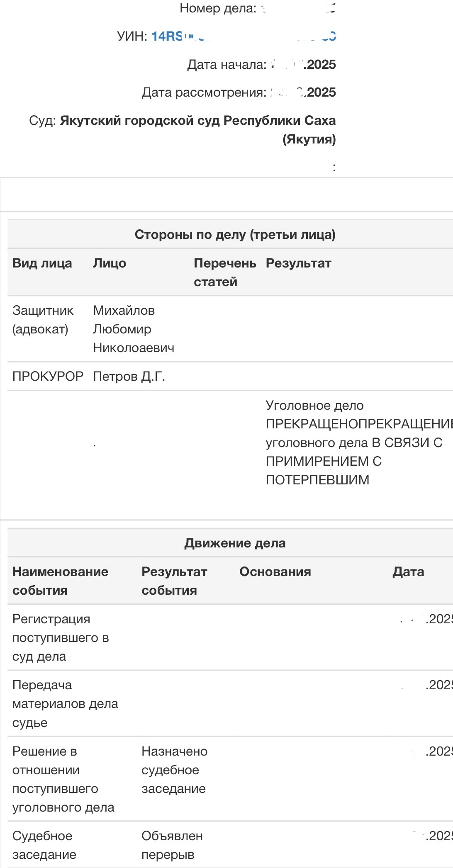The image size is (453, 868).
Task: Select the Защитник (адвокат) cell
Action: pyautogui.click(x=43, y=320)
